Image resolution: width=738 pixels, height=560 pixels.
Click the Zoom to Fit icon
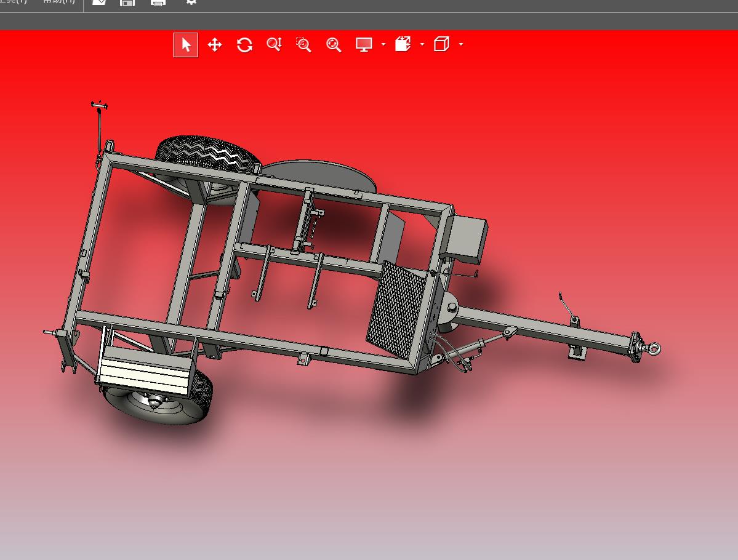[334, 45]
